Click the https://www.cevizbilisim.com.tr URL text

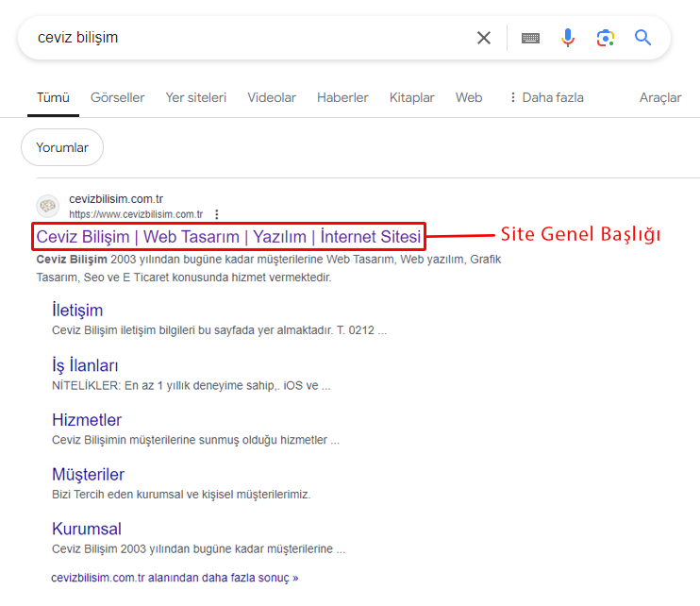click(136, 214)
